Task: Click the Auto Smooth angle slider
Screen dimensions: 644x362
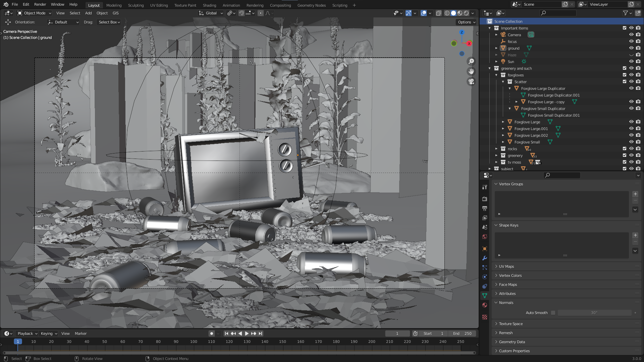Action: tap(594, 313)
